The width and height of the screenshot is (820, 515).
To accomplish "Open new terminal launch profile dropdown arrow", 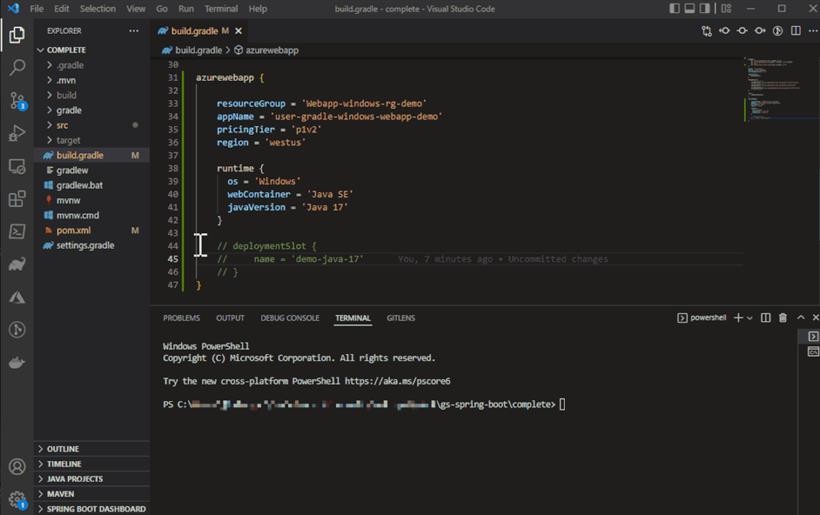I will click(x=750, y=318).
